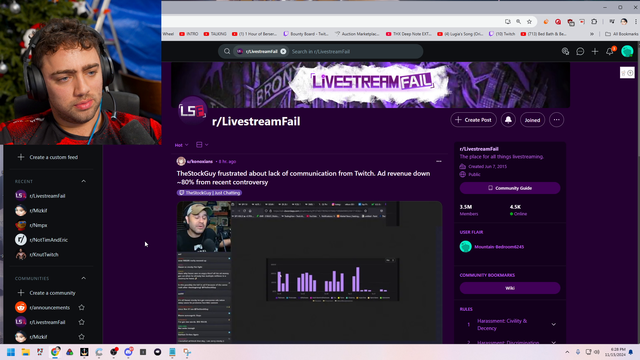
Task: Click the search magnifier icon
Action: coord(227,51)
